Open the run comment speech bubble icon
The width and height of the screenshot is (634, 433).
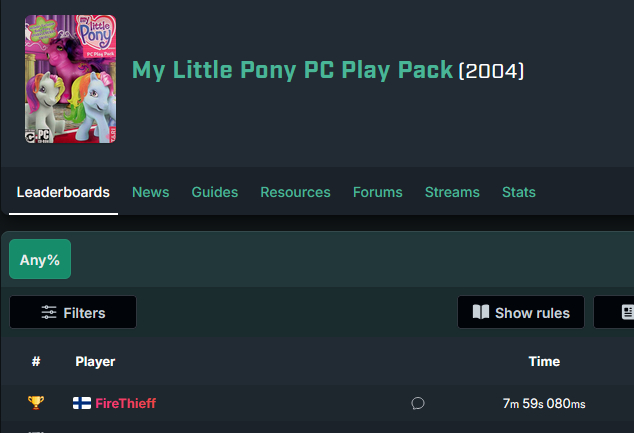[x=418, y=403]
